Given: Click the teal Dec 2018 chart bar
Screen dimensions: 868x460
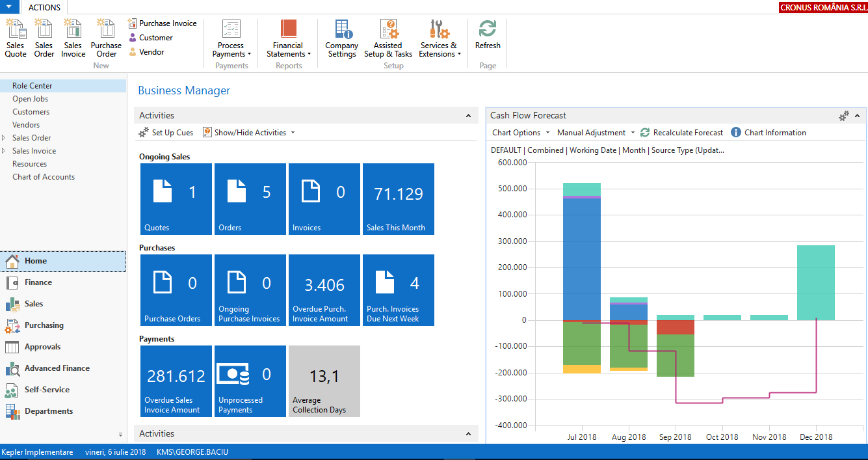Looking at the screenshot, I should pyautogui.click(x=815, y=282).
